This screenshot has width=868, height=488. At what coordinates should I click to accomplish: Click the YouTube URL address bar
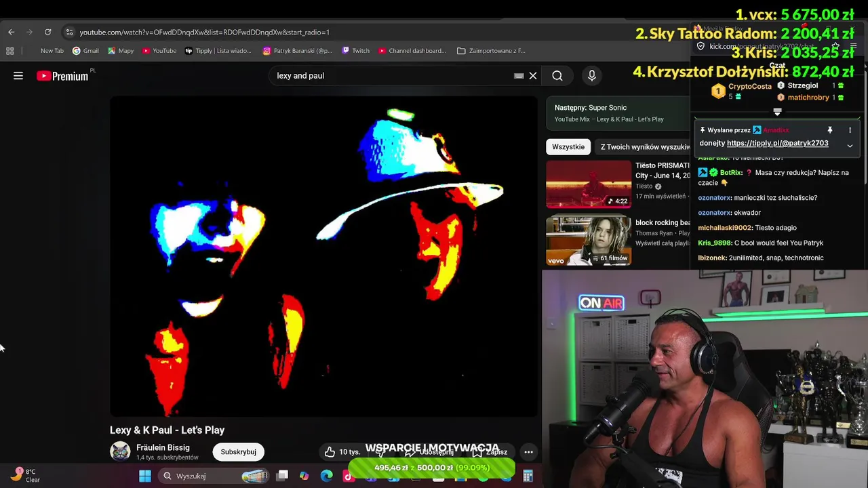[204, 32]
